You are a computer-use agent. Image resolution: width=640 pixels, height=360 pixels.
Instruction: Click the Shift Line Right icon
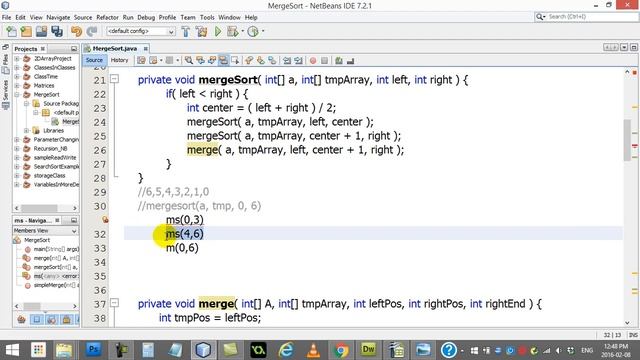(x=298, y=60)
